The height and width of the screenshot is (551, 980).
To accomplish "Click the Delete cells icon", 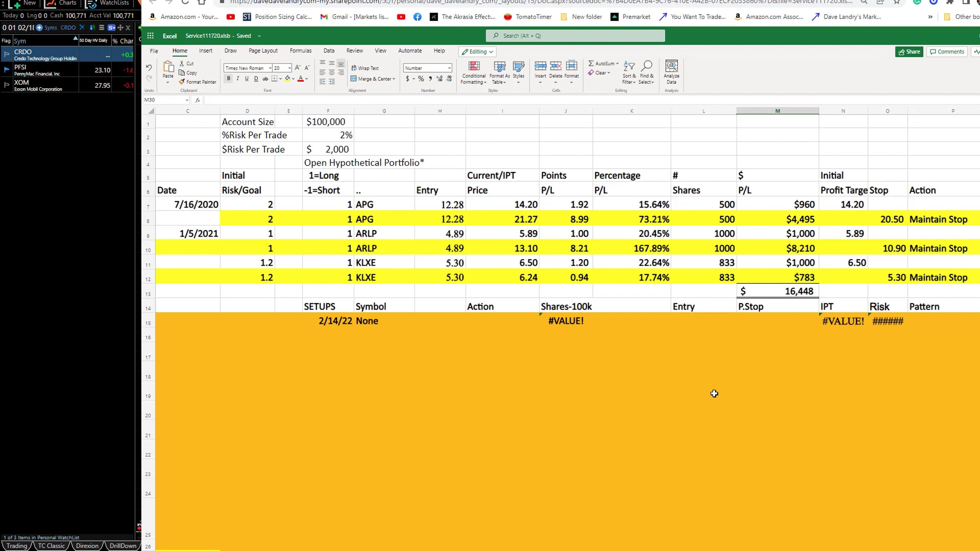I will (556, 66).
